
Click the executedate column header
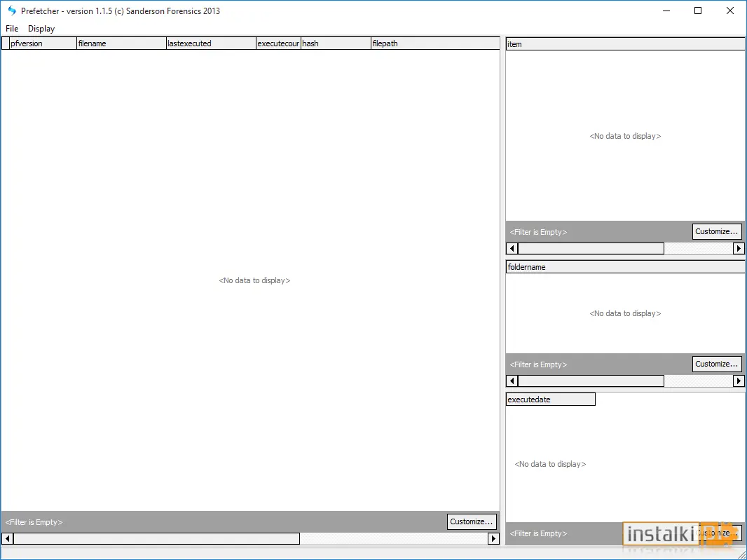[551, 399]
